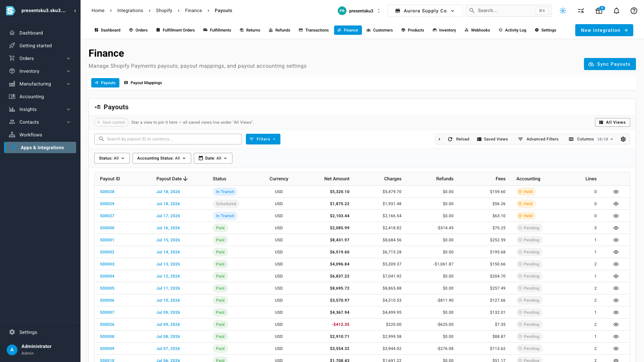Click the Accounting book icon in sidebar

(12, 97)
